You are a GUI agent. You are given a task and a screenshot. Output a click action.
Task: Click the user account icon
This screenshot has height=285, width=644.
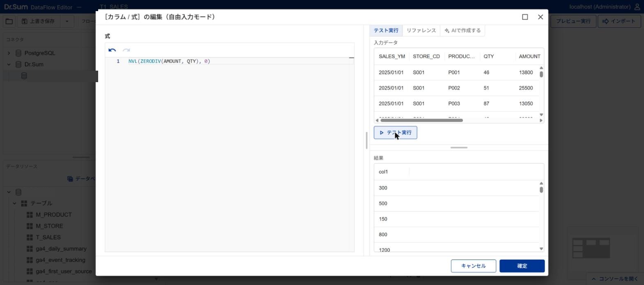(637, 7)
